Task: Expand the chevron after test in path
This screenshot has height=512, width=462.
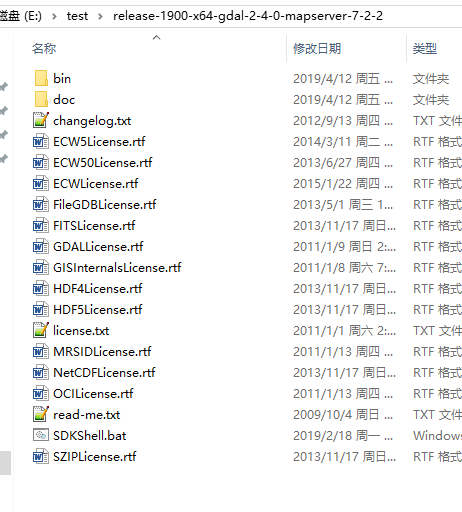Action: (100, 16)
